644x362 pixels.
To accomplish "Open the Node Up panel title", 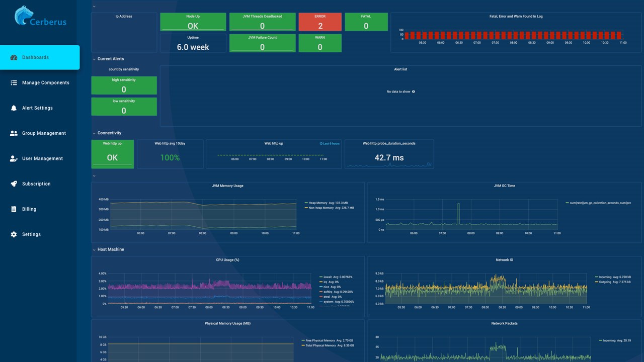I will [x=193, y=17].
